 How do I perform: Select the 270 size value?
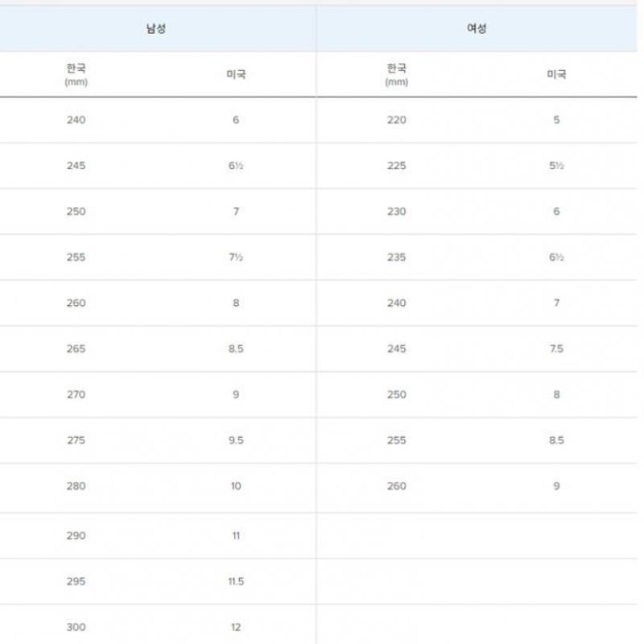click(x=76, y=394)
